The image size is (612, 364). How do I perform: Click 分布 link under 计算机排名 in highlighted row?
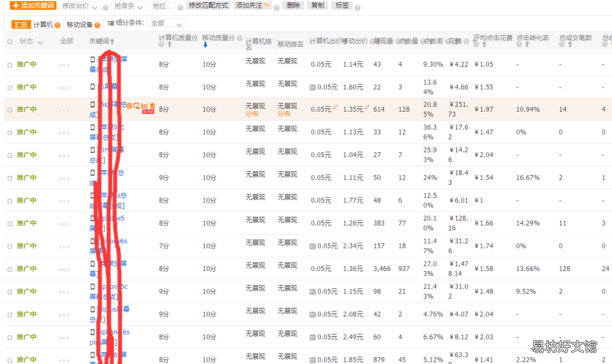[252, 114]
